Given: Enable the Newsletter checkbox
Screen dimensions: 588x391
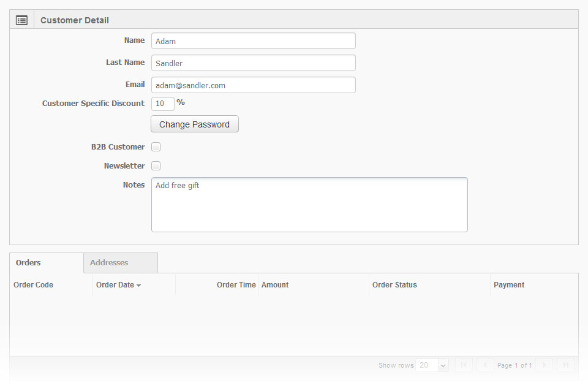Looking at the screenshot, I should 156,166.
